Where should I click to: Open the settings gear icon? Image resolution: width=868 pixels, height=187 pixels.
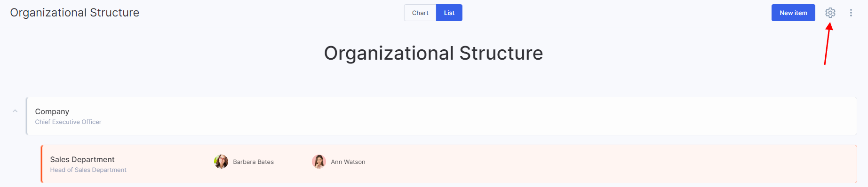pyautogui.click(x=830, y=13)
